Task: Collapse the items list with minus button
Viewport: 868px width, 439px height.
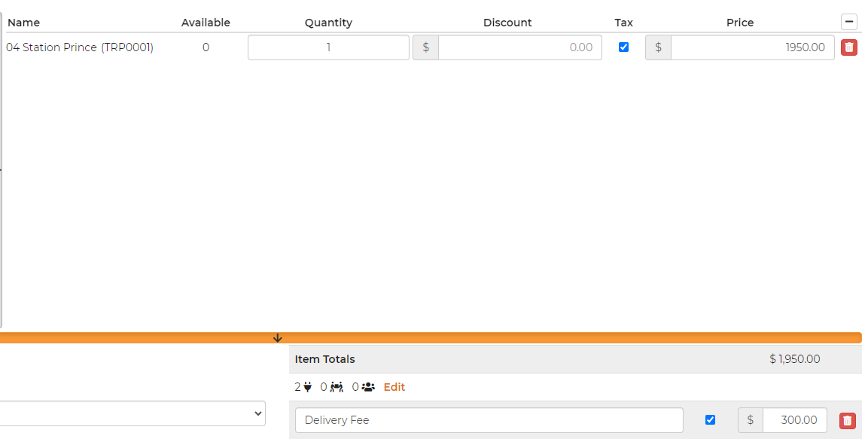Action: (848, 22)
